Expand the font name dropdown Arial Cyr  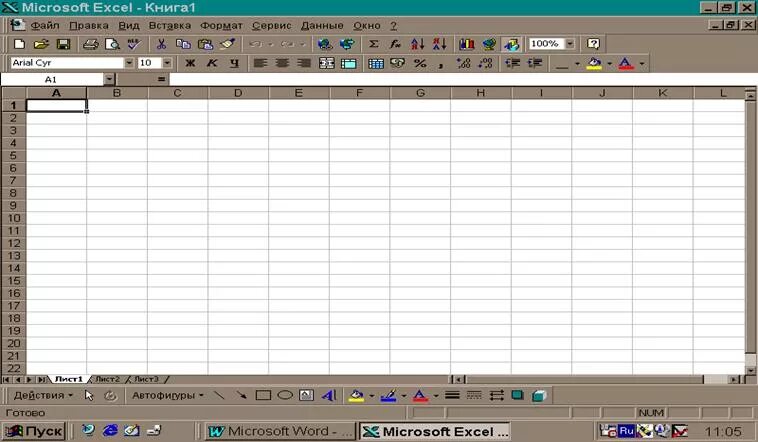click(129, 63)
